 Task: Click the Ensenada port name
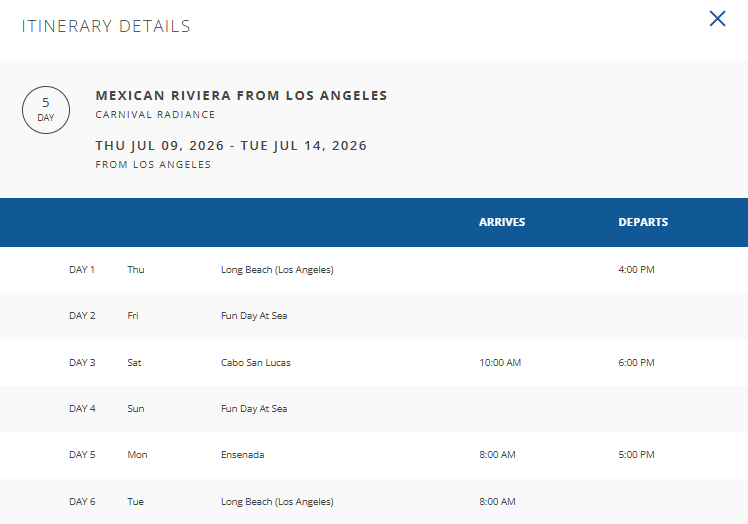click(243, 455)
